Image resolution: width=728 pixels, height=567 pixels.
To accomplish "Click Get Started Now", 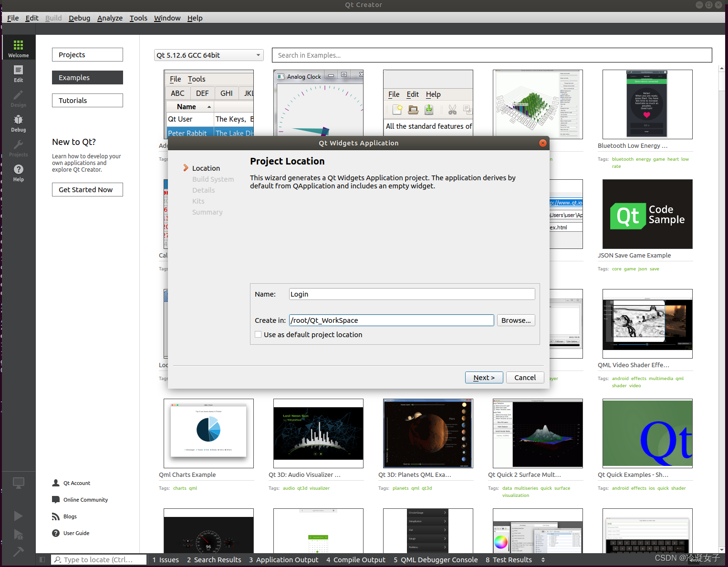I will (x=87, y=190).
